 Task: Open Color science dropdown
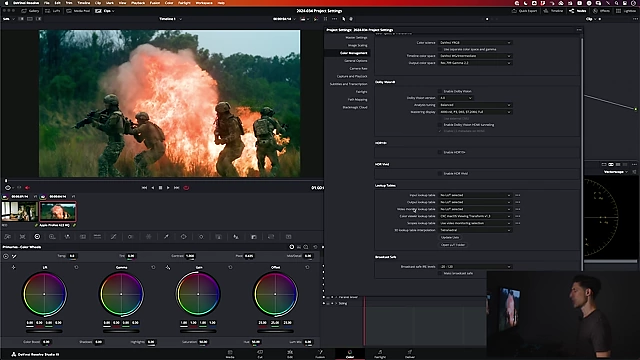[x=475, y=42]
